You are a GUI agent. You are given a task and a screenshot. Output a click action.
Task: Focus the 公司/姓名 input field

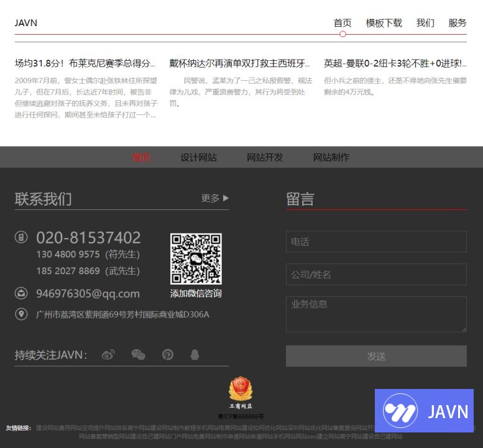(376, 275)
